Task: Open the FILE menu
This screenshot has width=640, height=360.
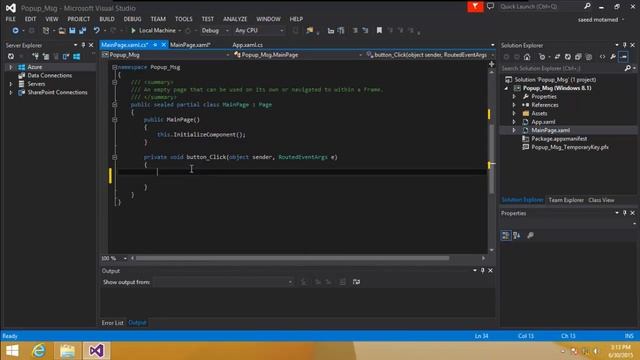Action: (x=11, y=19)
